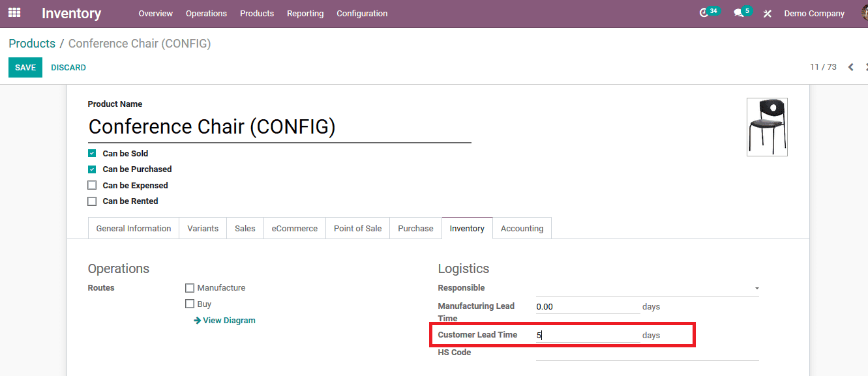The image size is (868, 376).
Task: Click the Conference Chair (CONFIG) breadcrumb text
Action: (x=140, y=44)
